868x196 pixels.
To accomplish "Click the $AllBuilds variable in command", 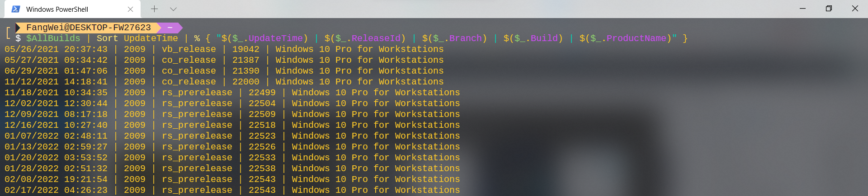I will (x=53, y=38).
